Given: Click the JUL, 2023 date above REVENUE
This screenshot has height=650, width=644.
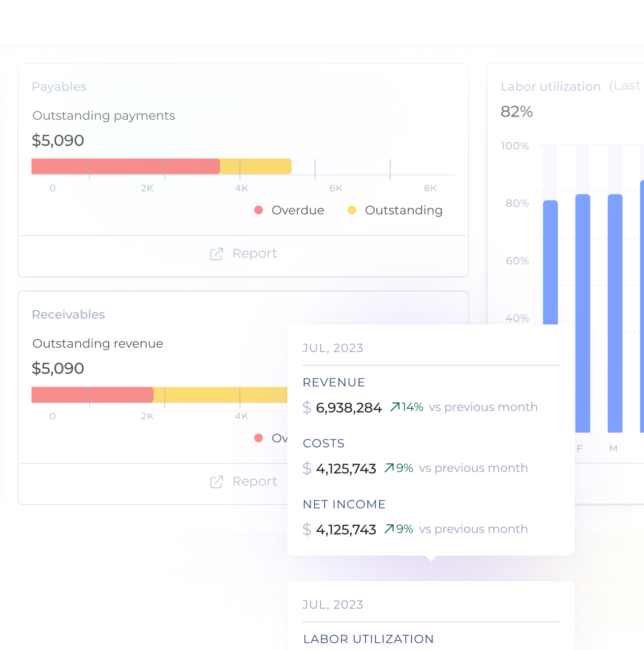Looking at the screenshot, I should (333, 348).
